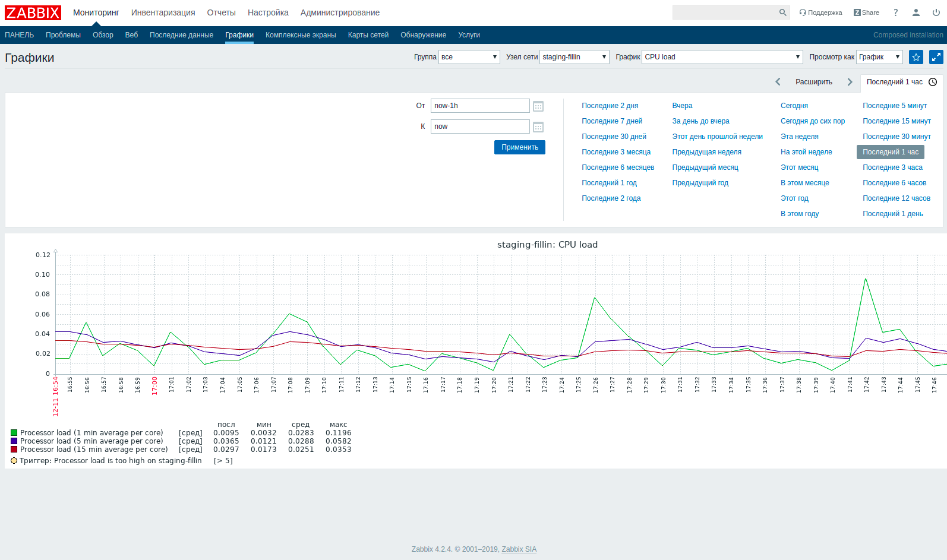The width and height of the screenshot is (947, 560).
Task: Open the Отчеты menu
Action: tap(222, 12)
